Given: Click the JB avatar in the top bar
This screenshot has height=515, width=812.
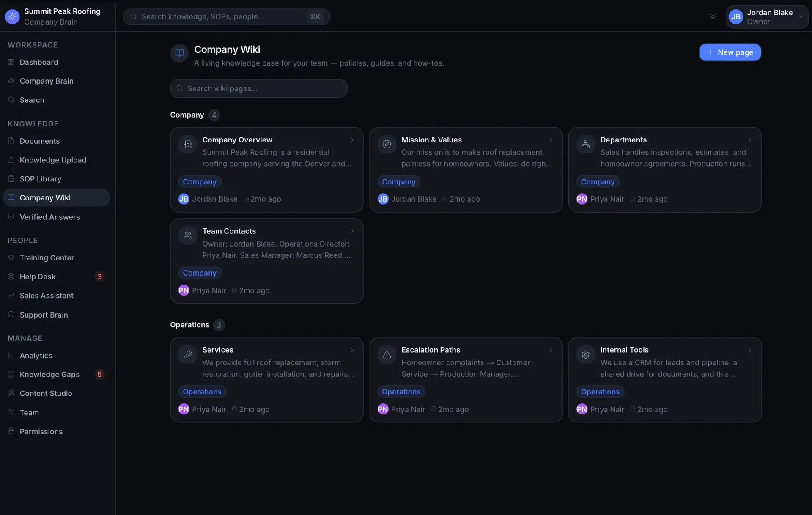Looking at the screenshot, I should coord(736,17).
